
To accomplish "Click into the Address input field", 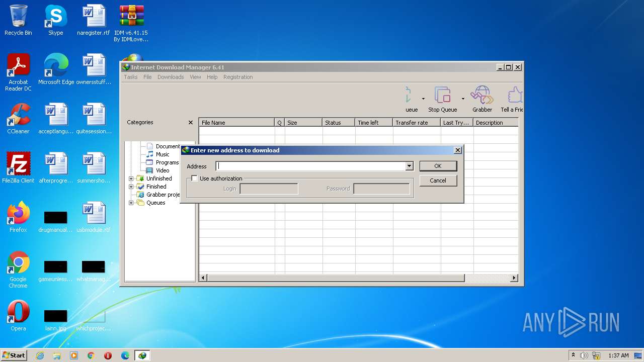I will (310, 166).
